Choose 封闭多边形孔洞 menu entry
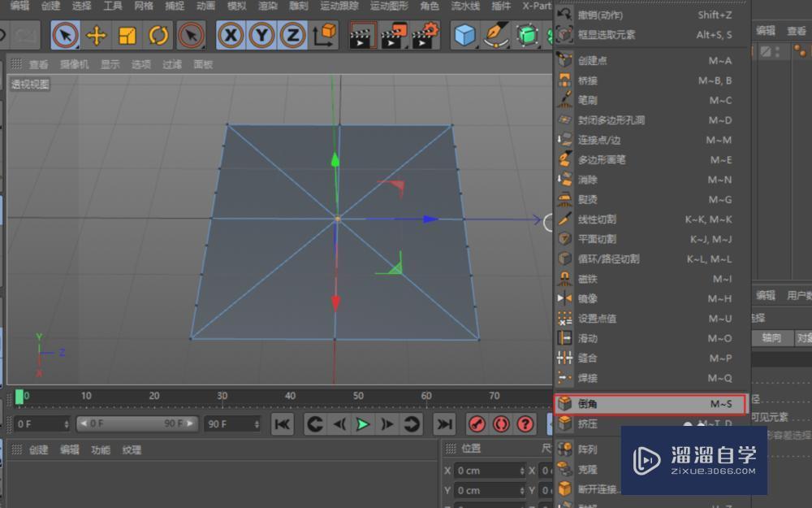The image size is (812, 508). point(651,120)
